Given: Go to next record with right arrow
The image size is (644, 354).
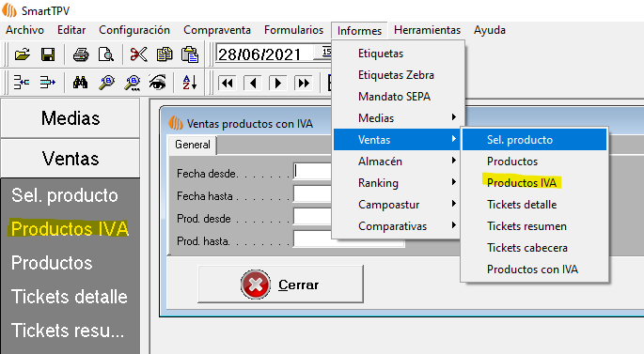Looking at the screenshot, I should point(277,84).
